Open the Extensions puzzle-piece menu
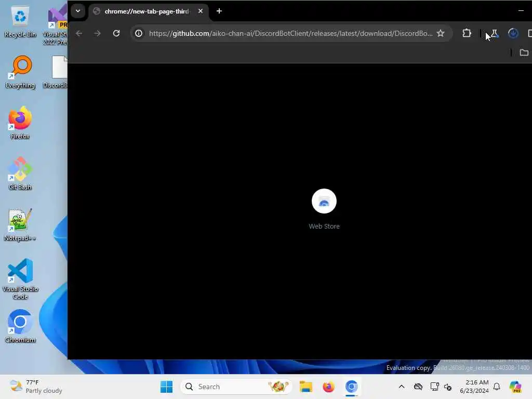Viewport: 532px width, 399px height. [467, 33]
